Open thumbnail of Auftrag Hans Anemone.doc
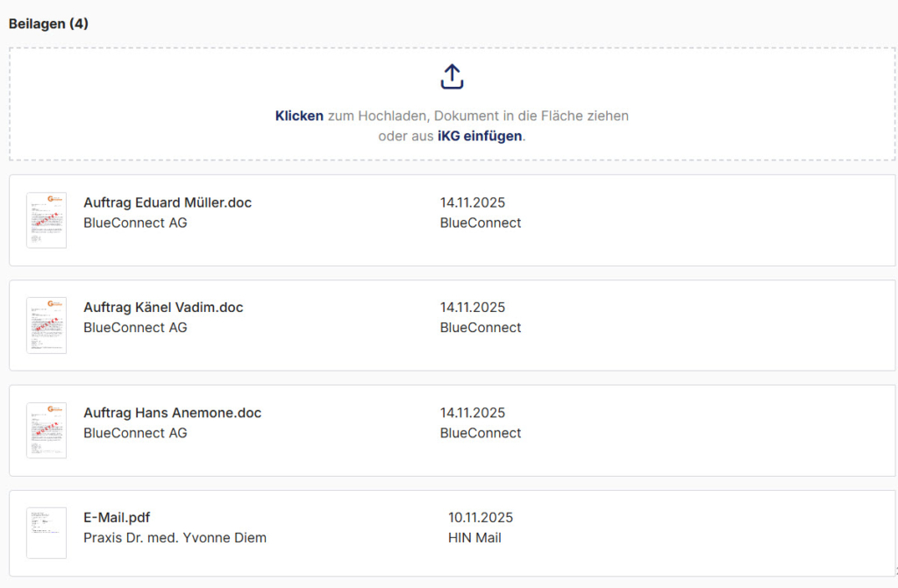Image resolution: width=898 pixels, height=588 pixels. pyautogui.click(x=46, y=430)
